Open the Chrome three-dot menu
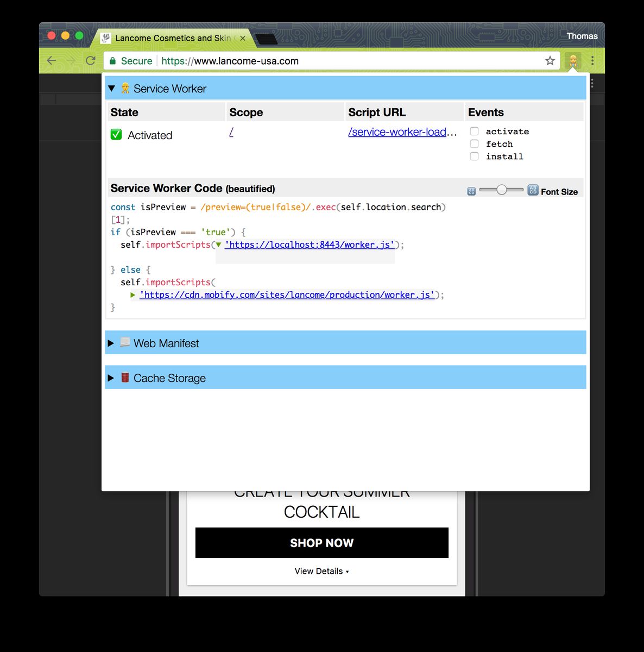This screenshot has width=644, height=652. click(x=592, y=61)
